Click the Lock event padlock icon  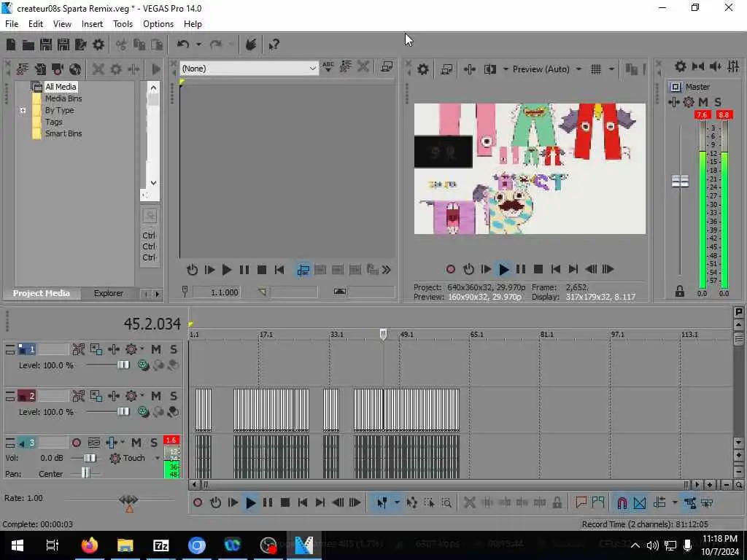click(557, 503)
